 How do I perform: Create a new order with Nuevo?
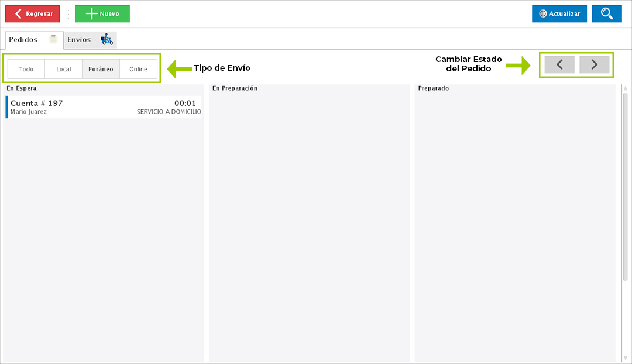(102, 14)
